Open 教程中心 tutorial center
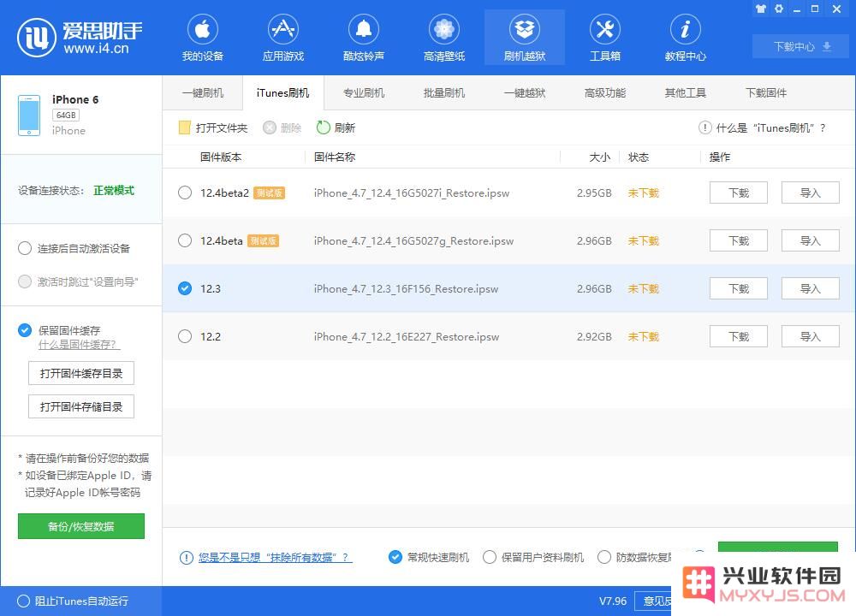 685,37
